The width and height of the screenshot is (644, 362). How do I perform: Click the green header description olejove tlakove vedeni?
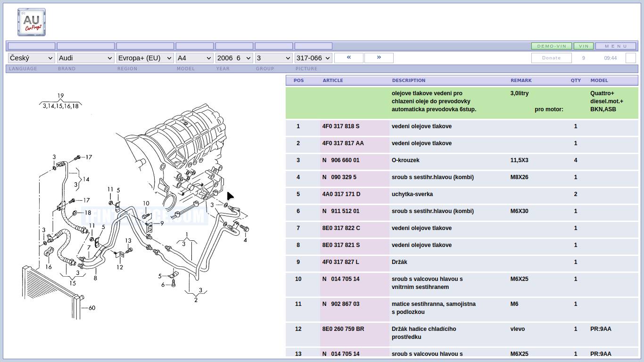434,101
